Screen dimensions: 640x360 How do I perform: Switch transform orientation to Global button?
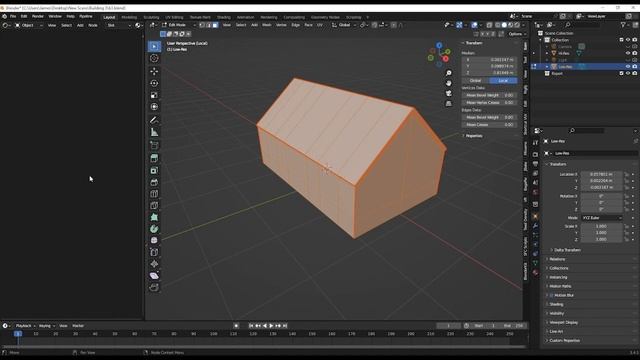pyautogui.click(x=476, y=81)
